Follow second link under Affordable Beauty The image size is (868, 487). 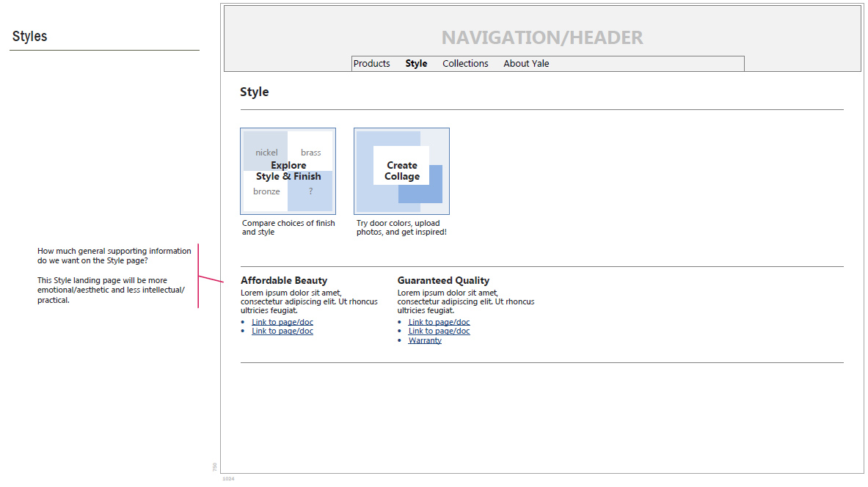(x=282, y=331)
